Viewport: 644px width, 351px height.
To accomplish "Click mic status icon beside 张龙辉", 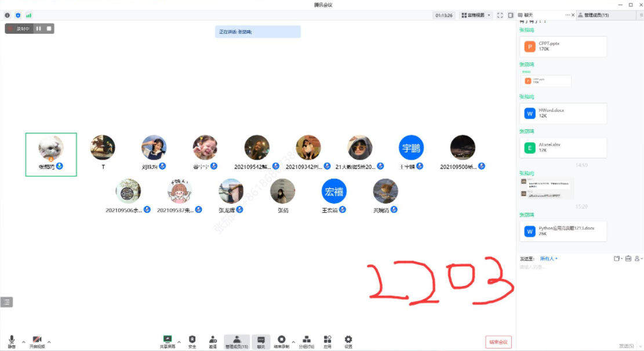I will point(240,209).
